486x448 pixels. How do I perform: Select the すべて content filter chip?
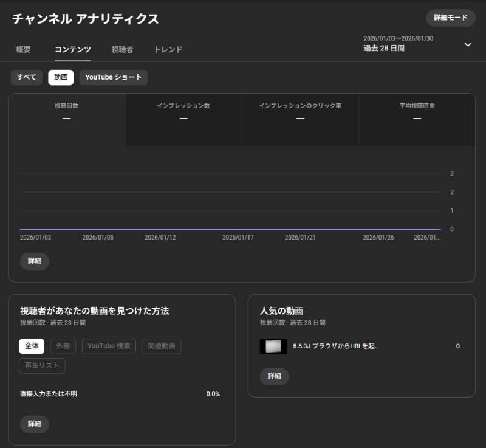pyautogui.click(x=27, y=77)
